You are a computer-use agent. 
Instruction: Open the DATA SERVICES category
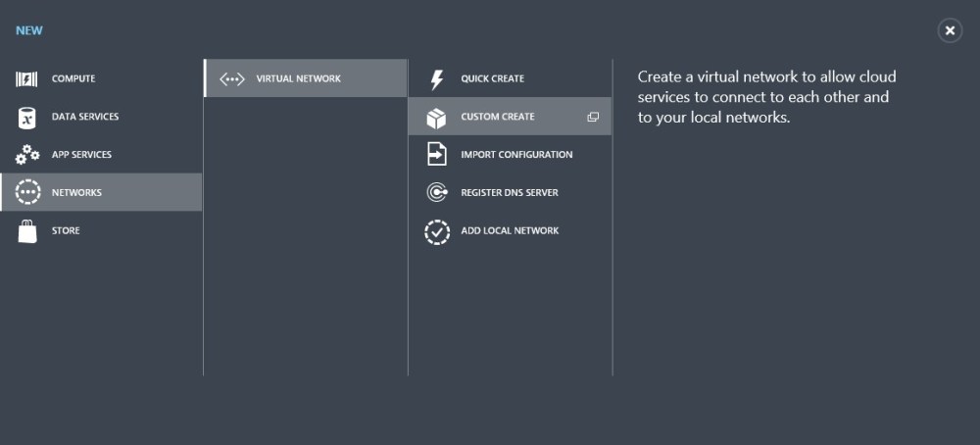tap(85, 117)
